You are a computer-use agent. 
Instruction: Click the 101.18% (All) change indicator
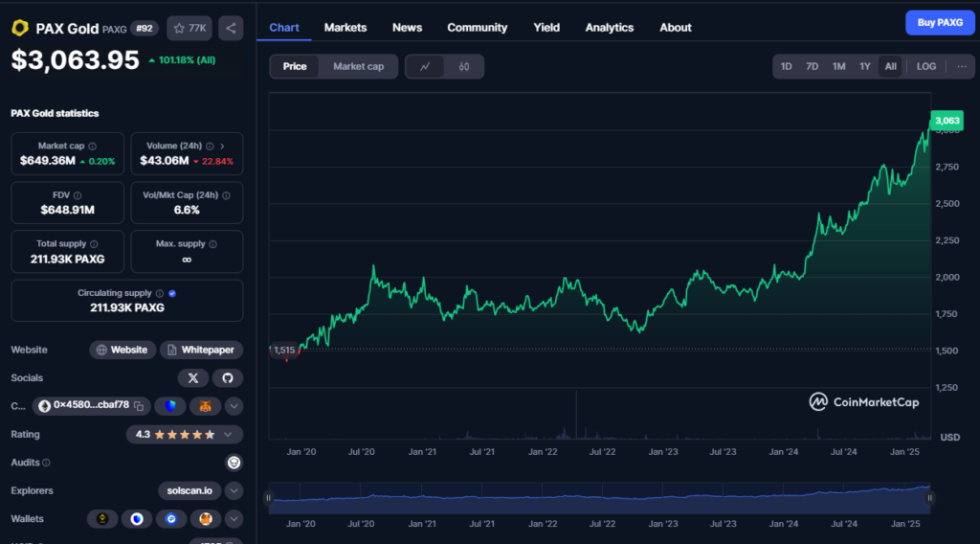(x=182, y=60)
